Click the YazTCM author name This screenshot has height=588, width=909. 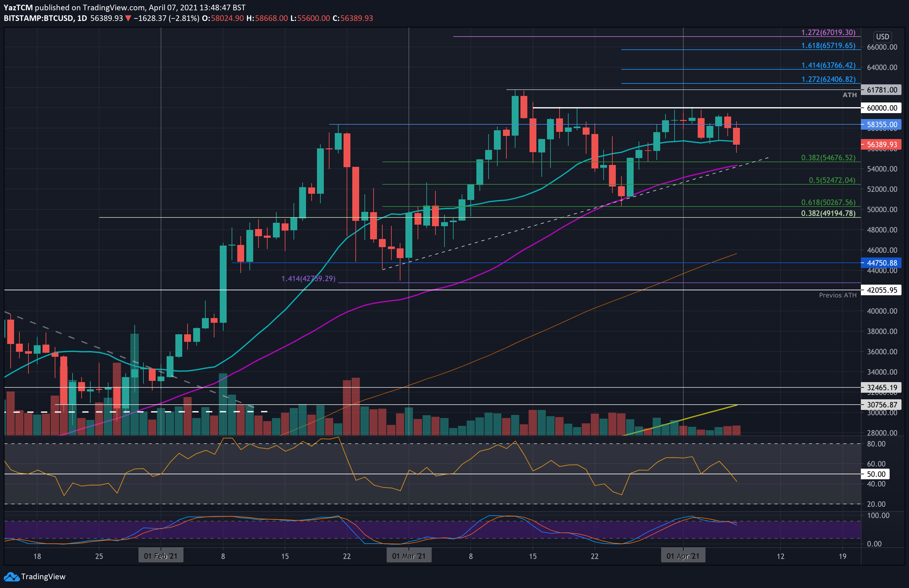(18, 7)
